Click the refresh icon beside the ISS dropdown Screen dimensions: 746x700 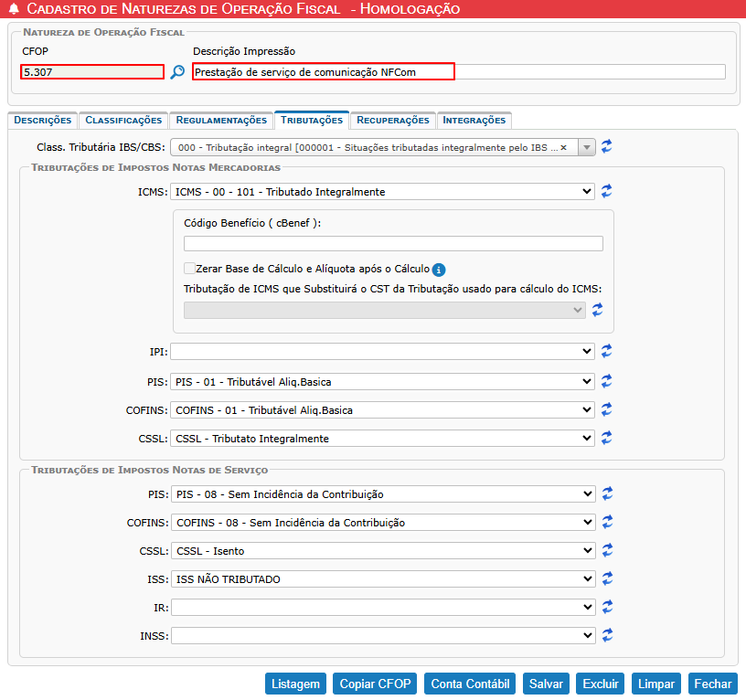(607, 578)
